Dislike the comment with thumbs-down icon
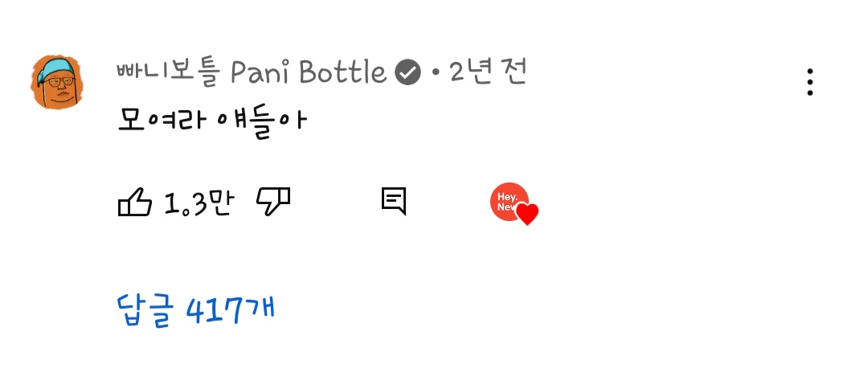Screen dimensions: 868x381 pyautogui.click(x=273, y=201)
